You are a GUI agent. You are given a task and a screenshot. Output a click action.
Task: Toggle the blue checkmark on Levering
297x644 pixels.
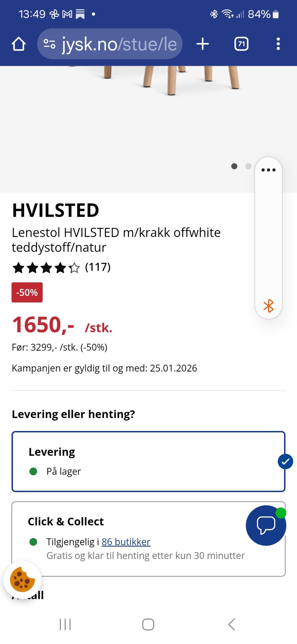285,462
